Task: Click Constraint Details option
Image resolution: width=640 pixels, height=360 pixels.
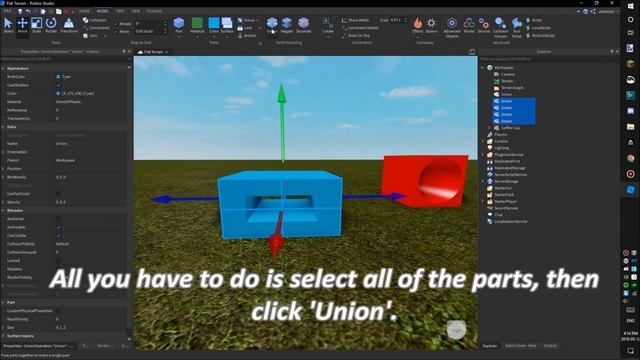Action: coord(360,28)
